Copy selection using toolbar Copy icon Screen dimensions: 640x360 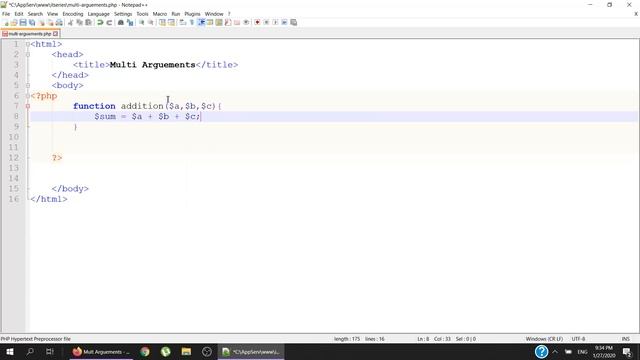(x=80, y=22)
